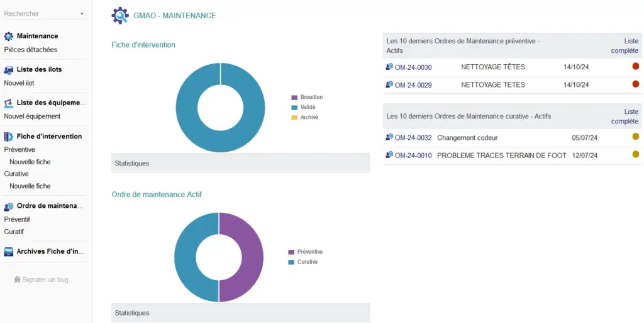Open order OM-24-0030 link
The image size is (644, 323).
pyautogui.click(x=413, y=67)
